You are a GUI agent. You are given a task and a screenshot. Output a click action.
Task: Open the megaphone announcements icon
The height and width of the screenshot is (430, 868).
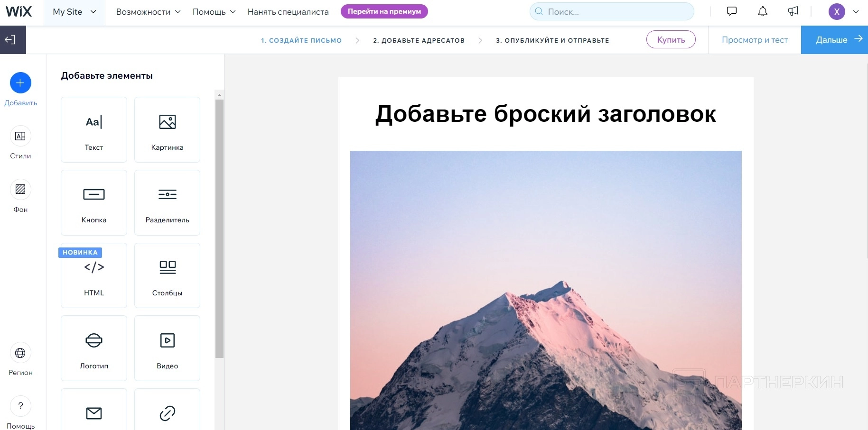click(793, 11)
